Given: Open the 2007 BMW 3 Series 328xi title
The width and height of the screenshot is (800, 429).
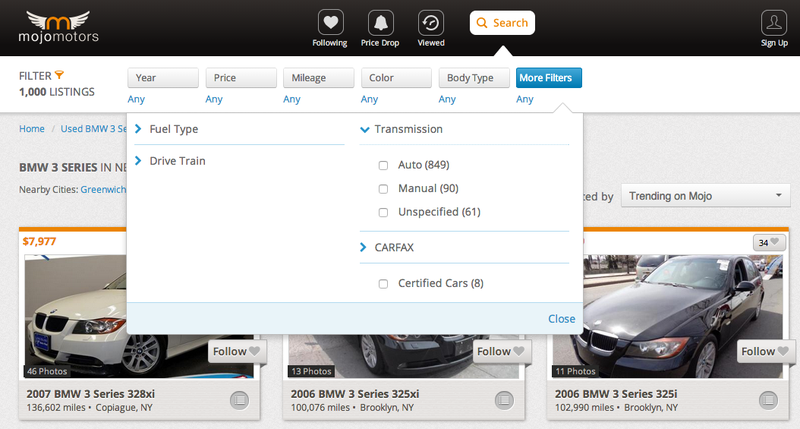Looking at the screenshot, I should point(91,394).
